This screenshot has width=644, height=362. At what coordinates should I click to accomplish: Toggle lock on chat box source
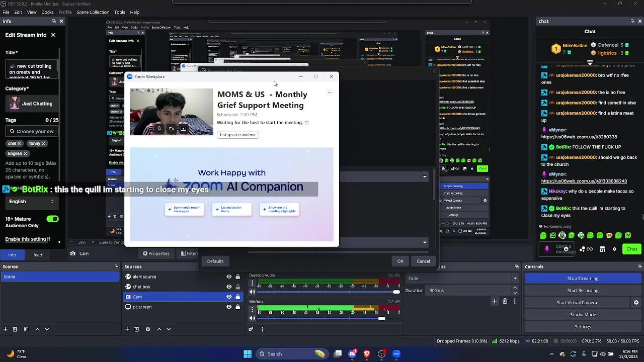pyautogui.click(x=238, y=287)
